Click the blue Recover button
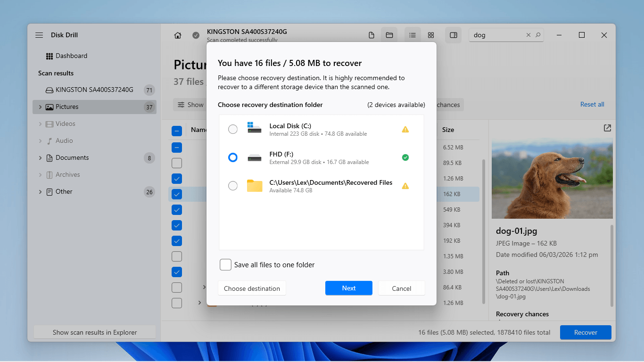The height and width of the screenshot is (362, 644). pos(586,332)
